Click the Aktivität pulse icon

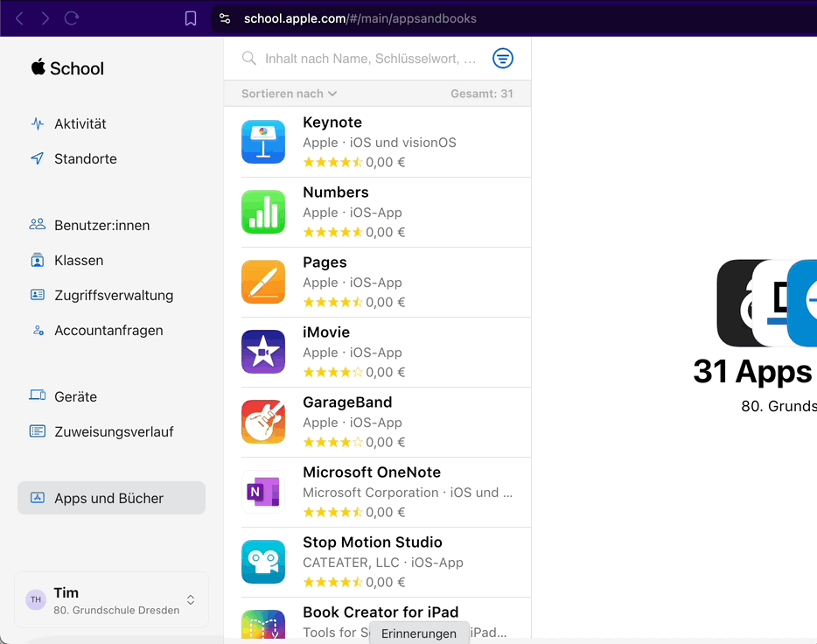tap(38, 123)
